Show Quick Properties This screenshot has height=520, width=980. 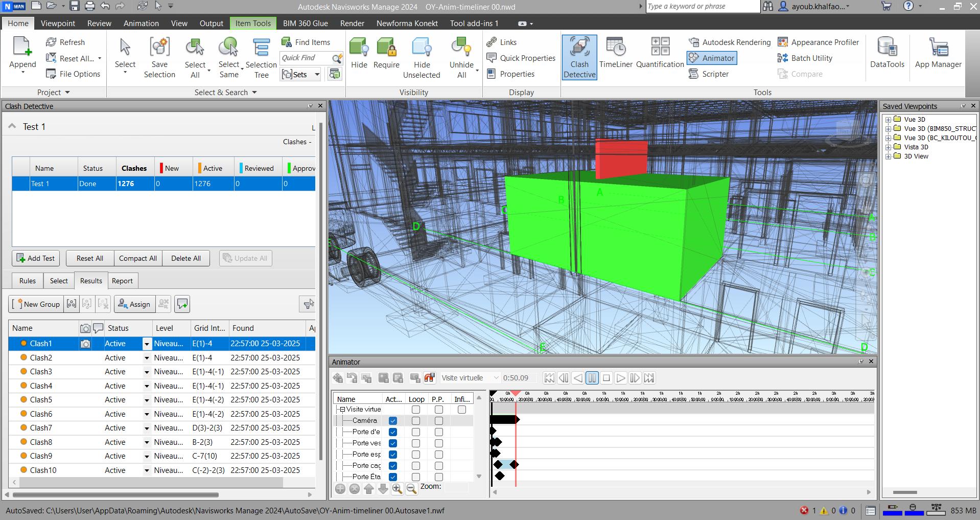pyautogui.click(x=521, y=58)
